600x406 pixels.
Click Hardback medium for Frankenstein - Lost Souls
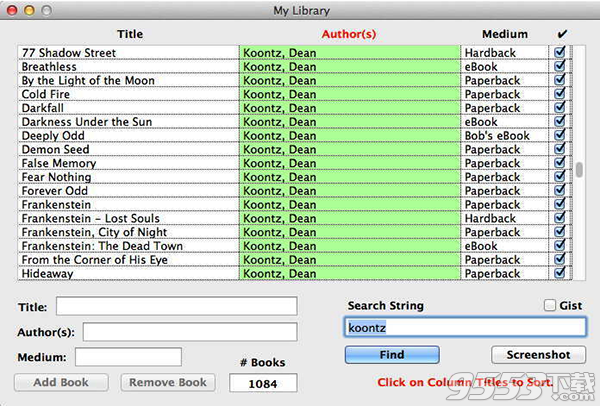pyautogui.click(x=505, y=218)
